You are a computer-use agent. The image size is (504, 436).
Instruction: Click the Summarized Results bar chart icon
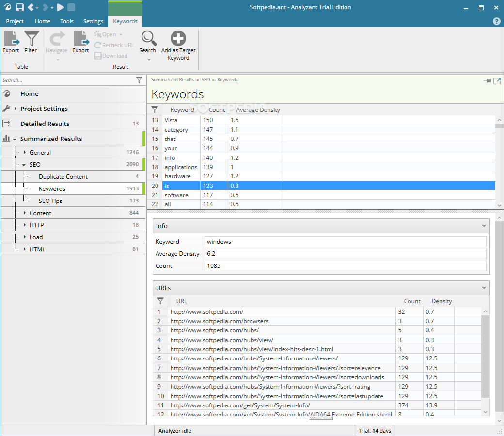pos(6,139)
